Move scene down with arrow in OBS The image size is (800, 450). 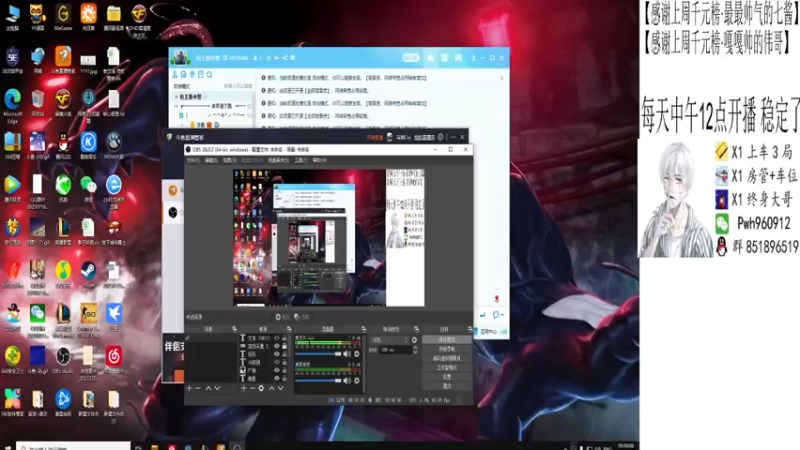pyautogui.click(x=217, y=388)
